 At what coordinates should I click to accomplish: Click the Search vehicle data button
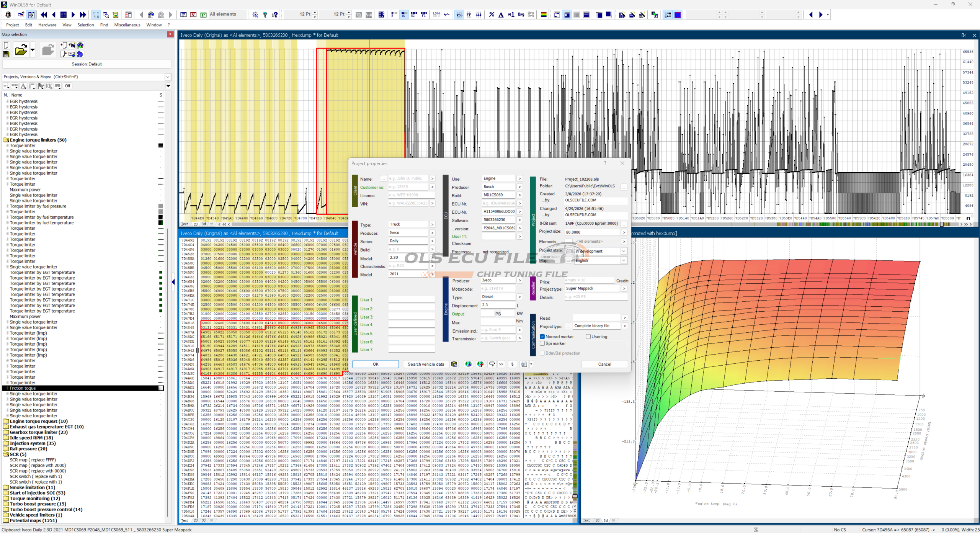(426, 364)
